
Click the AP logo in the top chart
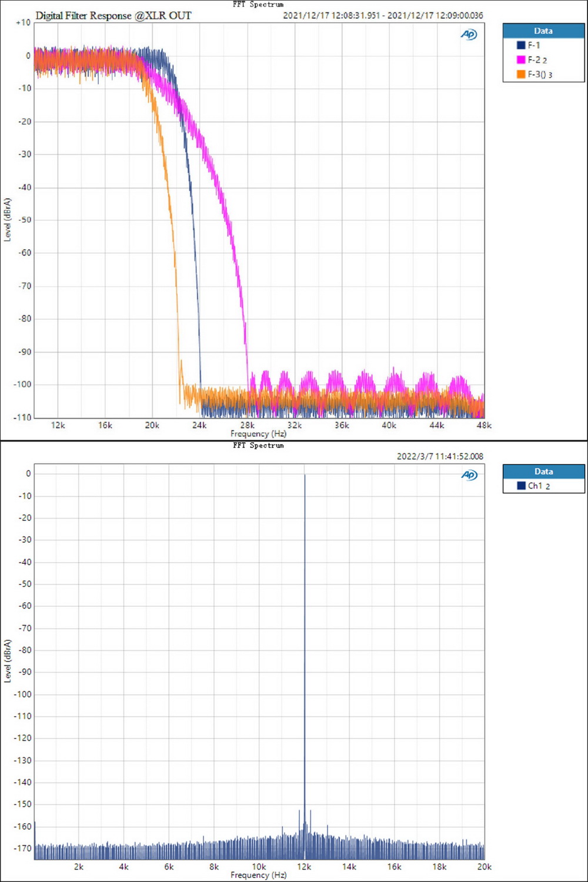pyautogui.click(x=470, y=35)
